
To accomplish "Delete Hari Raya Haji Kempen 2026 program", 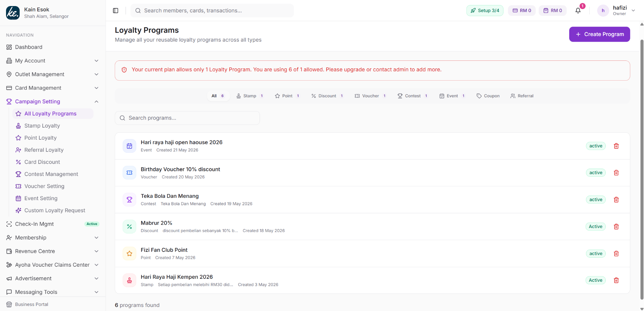I will [x=616, y=280].
